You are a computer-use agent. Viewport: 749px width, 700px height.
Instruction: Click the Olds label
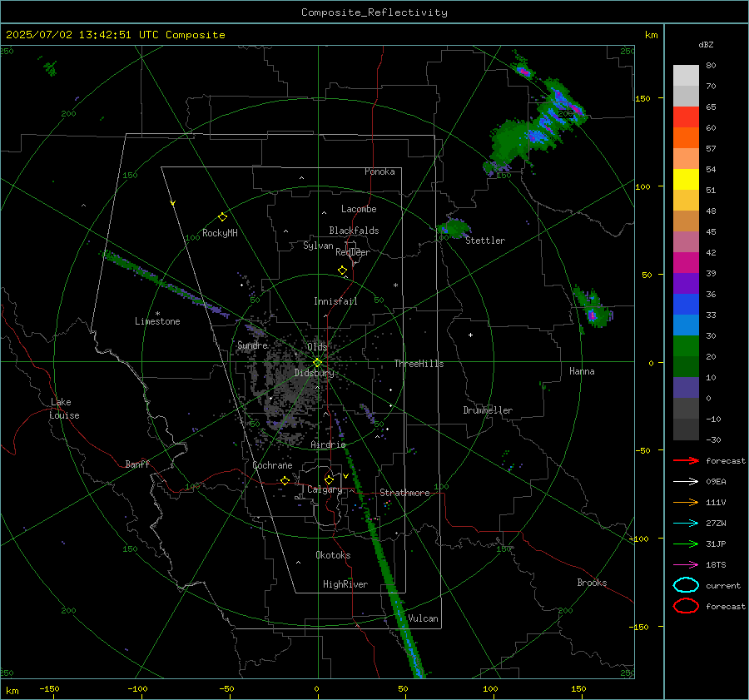[317, 346]
